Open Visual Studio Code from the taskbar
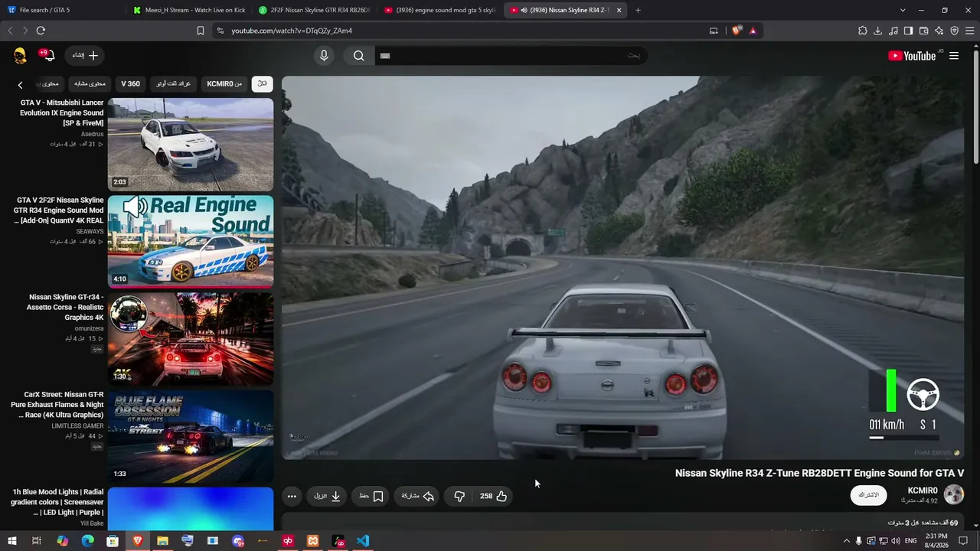980x551 pixels. tap(363, 541)
